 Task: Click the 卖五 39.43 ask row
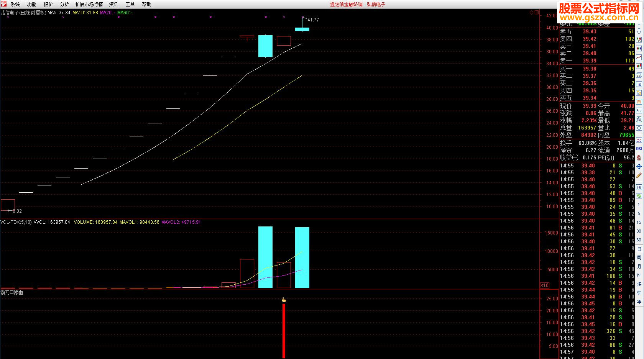[x=597, y=31]
